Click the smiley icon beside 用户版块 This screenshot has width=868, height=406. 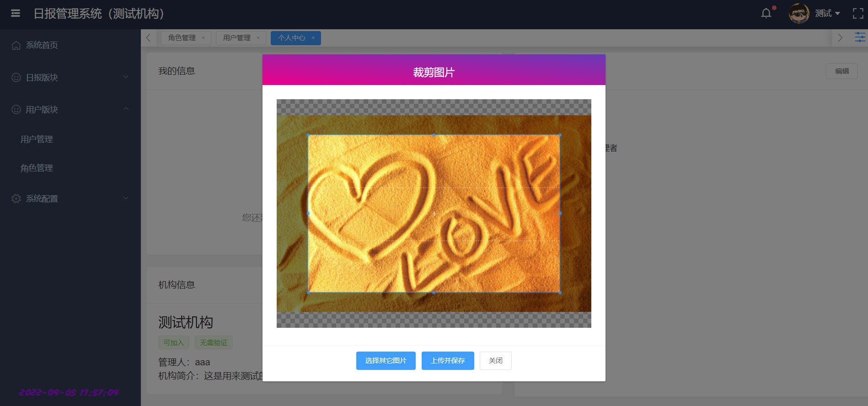coord(16,110)
